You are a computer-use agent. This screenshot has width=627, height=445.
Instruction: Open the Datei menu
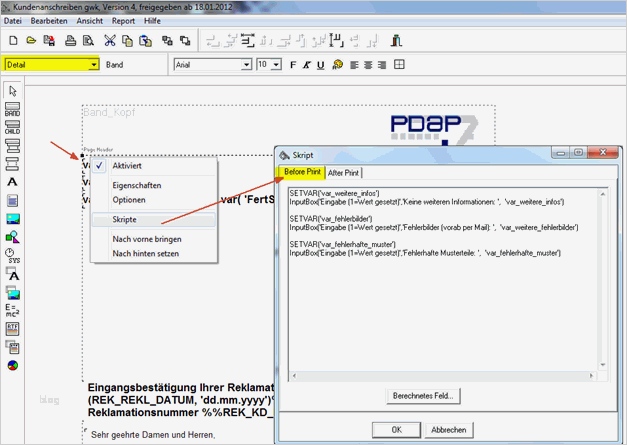pyautogui.click(x=12, y=21)
